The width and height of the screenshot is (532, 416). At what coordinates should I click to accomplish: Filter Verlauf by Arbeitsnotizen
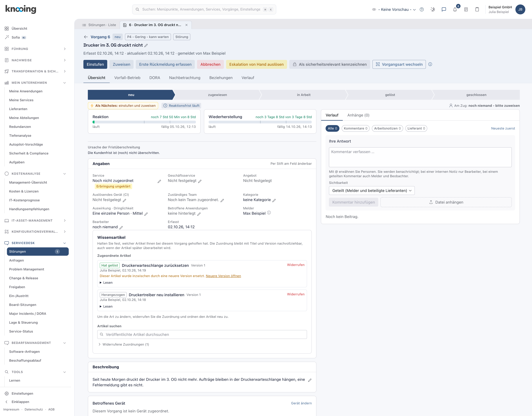[x=387, y=128]
